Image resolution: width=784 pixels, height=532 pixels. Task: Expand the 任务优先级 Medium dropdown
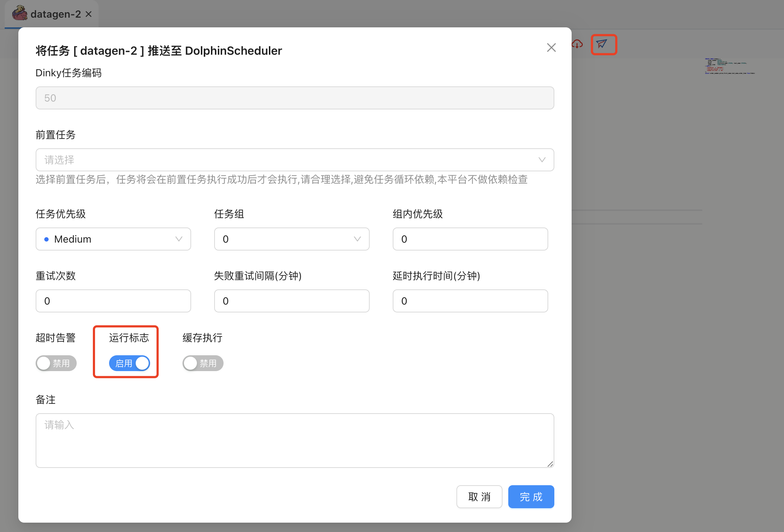click(x=113, y=239)
